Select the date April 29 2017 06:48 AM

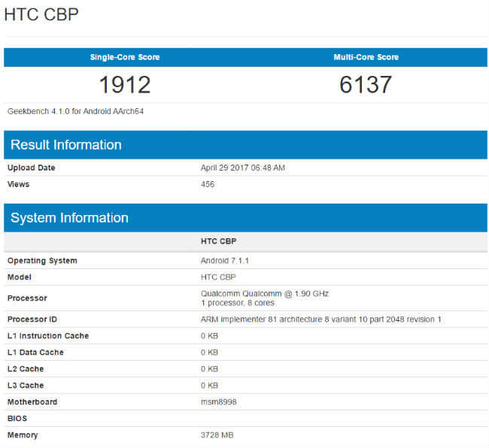243,168
